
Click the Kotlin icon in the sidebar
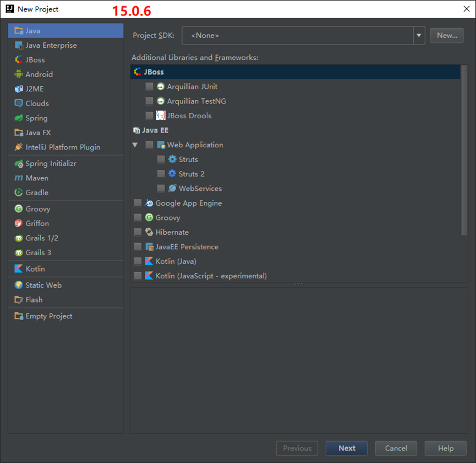(19, 269)
